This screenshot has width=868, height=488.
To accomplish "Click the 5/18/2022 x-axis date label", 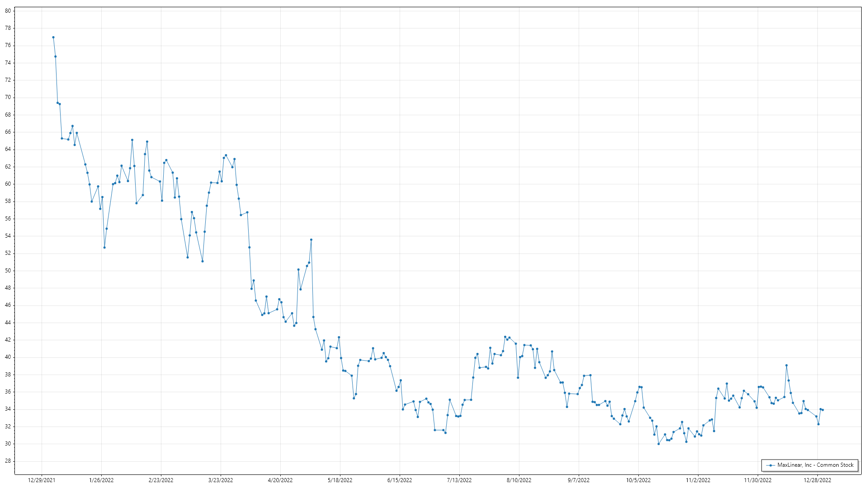I will (x=340, y=480).
